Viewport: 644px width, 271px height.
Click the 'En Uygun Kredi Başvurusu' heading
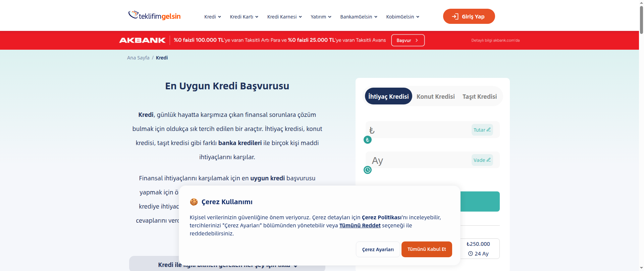(x=227, y=86)
